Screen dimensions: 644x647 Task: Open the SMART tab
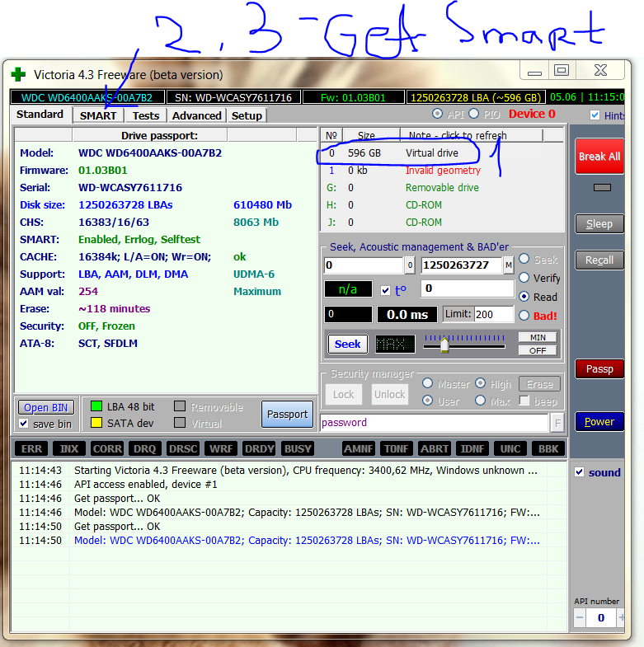coord(98,115)
